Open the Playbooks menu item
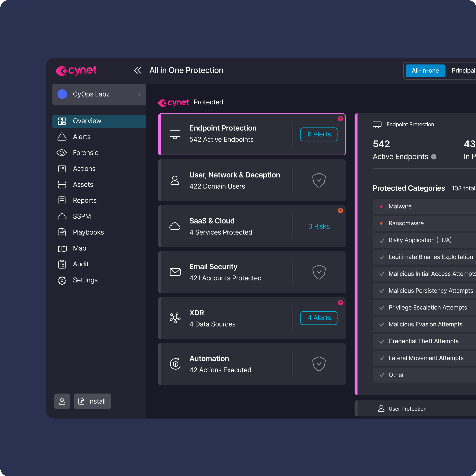 coord(88,232)
